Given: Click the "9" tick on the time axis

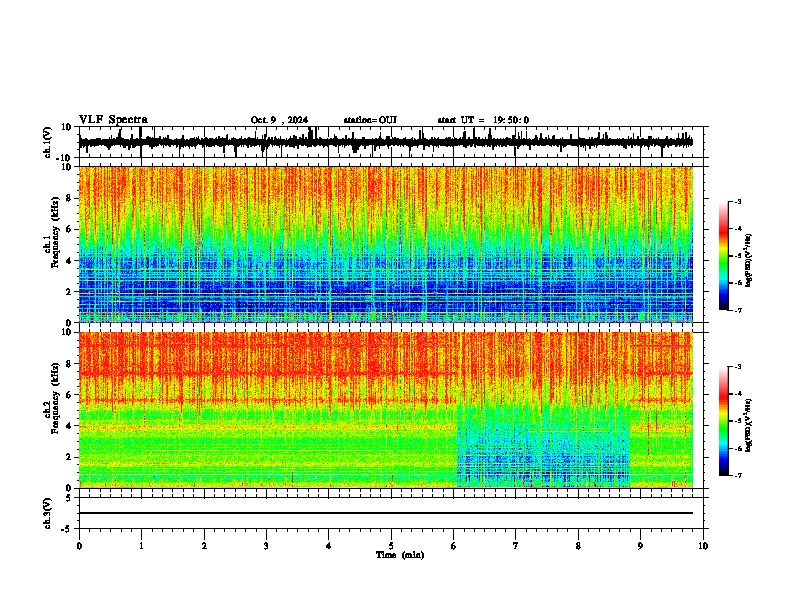Looking at the screenshot, I should click(x=640, y=546).
